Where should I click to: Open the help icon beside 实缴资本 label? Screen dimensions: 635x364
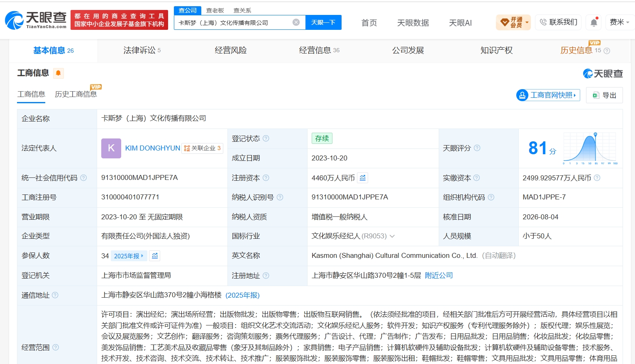tap(476, 178)
